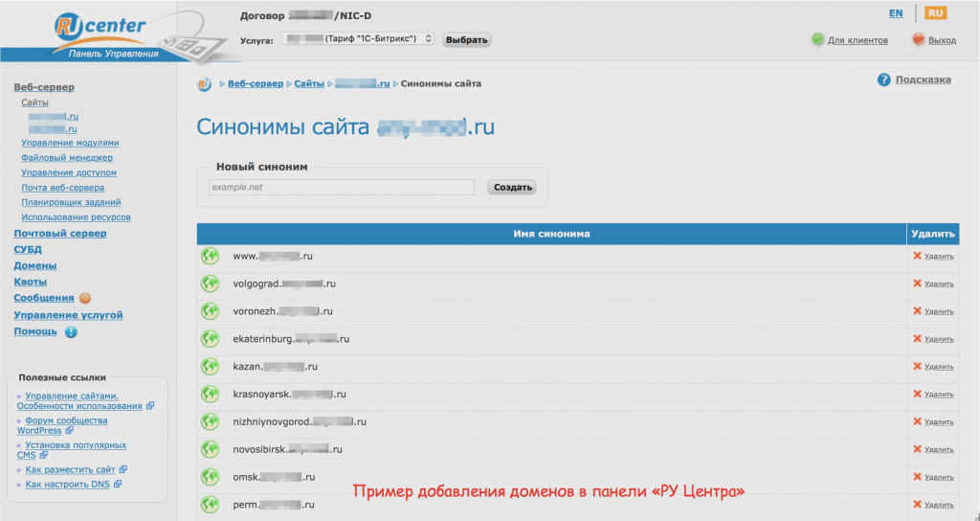Open Планировщик заданий in sidebar
Viewport: 980px width, 521px height.
point(71,203)
